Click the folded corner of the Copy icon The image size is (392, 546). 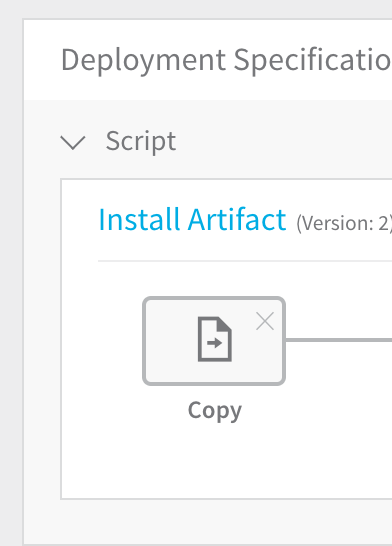point(225,324)
